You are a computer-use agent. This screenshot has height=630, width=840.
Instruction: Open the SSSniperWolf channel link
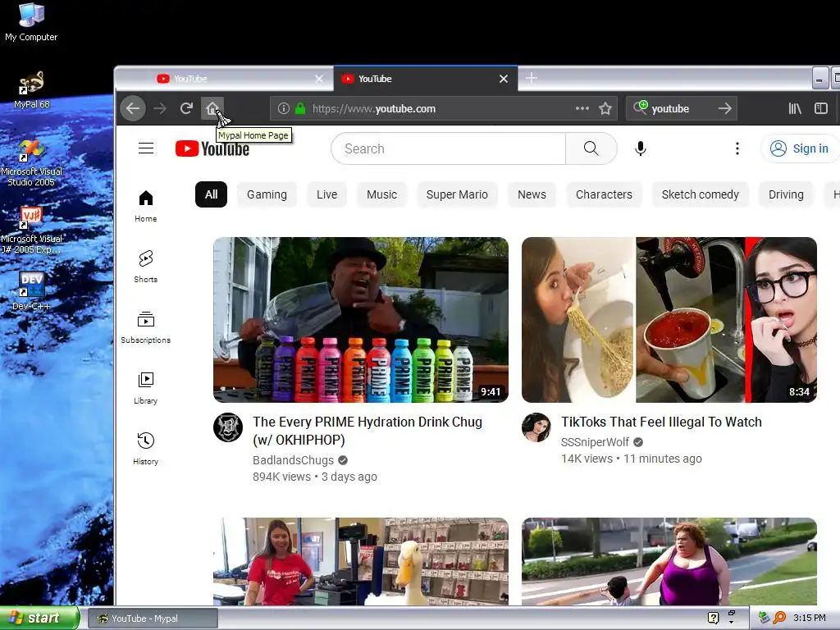pos(595,442)
